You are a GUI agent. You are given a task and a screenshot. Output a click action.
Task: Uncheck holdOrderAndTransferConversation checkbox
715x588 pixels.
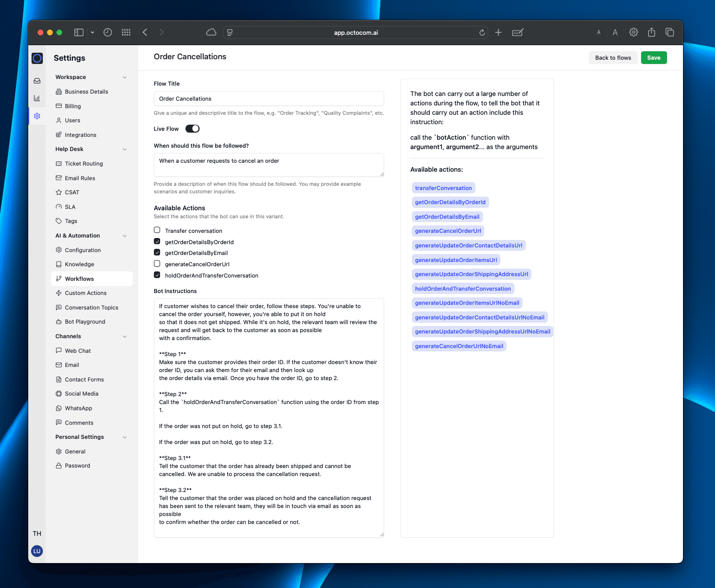click(157, 275)
